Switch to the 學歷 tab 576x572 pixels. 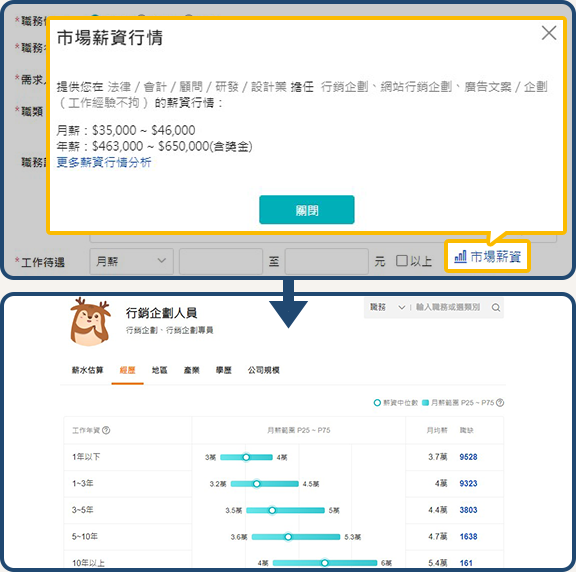click(223, 370)
